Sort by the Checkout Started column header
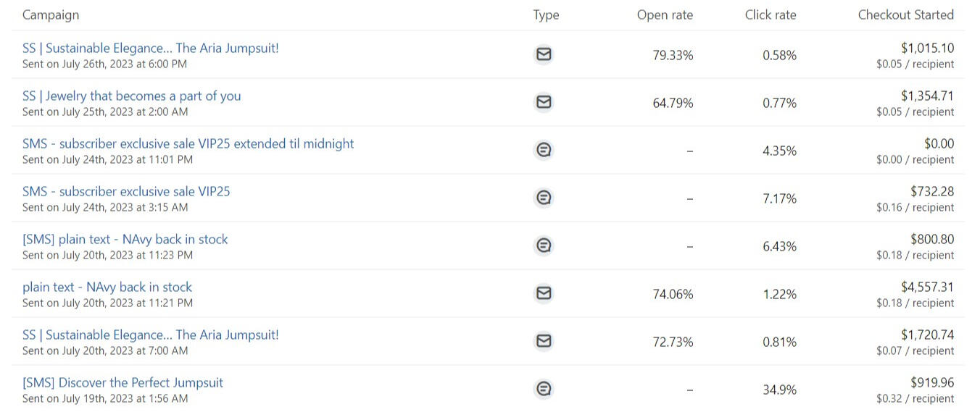The height and width of the screenshot is (412, 980). (x=906, y=14)
